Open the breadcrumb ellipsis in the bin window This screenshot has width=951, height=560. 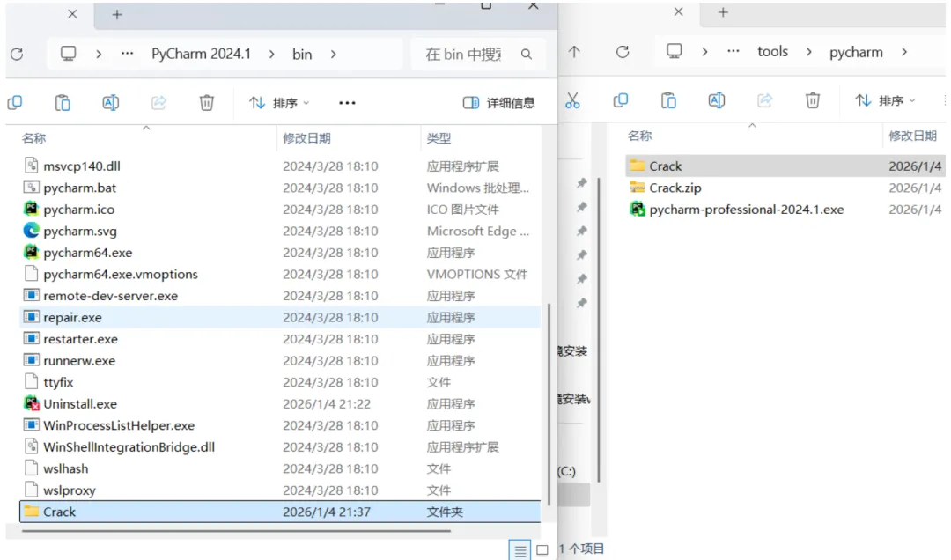point(127,54)
